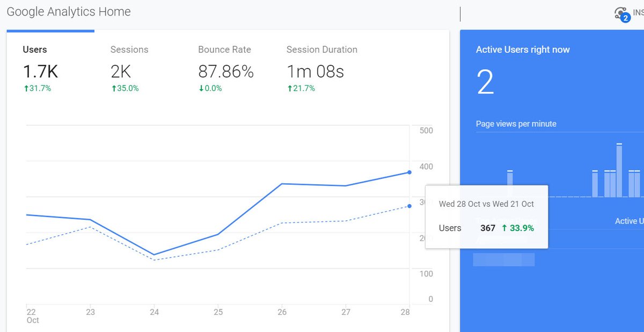Click the 33.9% tooltip increase
This screenshot has width=644, height=332.
tap(518, 228)
